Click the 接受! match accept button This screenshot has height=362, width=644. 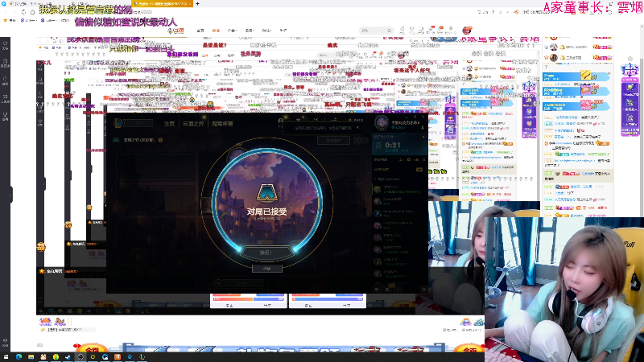click(x=266, y=253)
